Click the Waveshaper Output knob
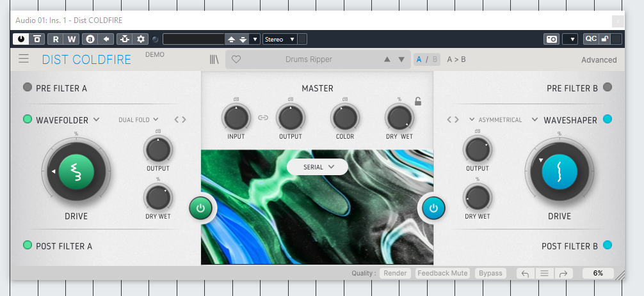 (478, 150)
